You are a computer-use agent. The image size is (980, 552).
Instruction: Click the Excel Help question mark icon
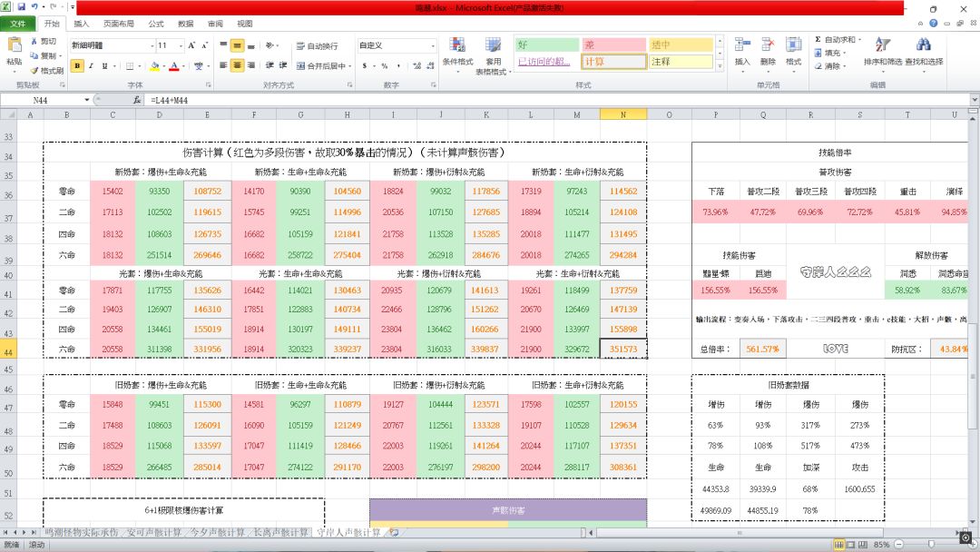(x=933, y=23)
